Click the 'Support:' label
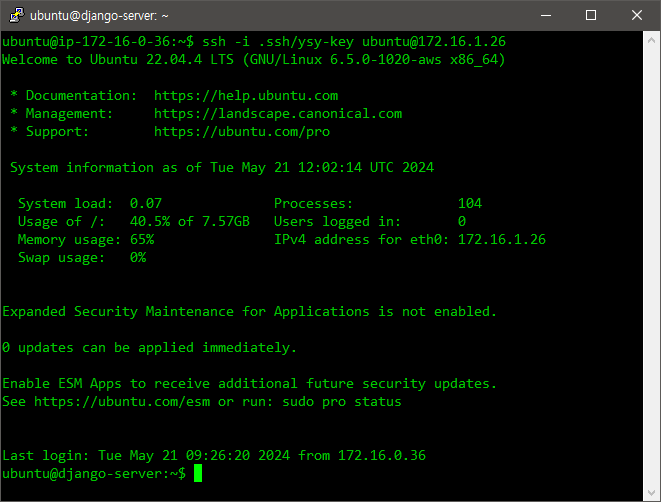Image resolution: width=661 pixels, height=502 pixels. tap(57, 132)
